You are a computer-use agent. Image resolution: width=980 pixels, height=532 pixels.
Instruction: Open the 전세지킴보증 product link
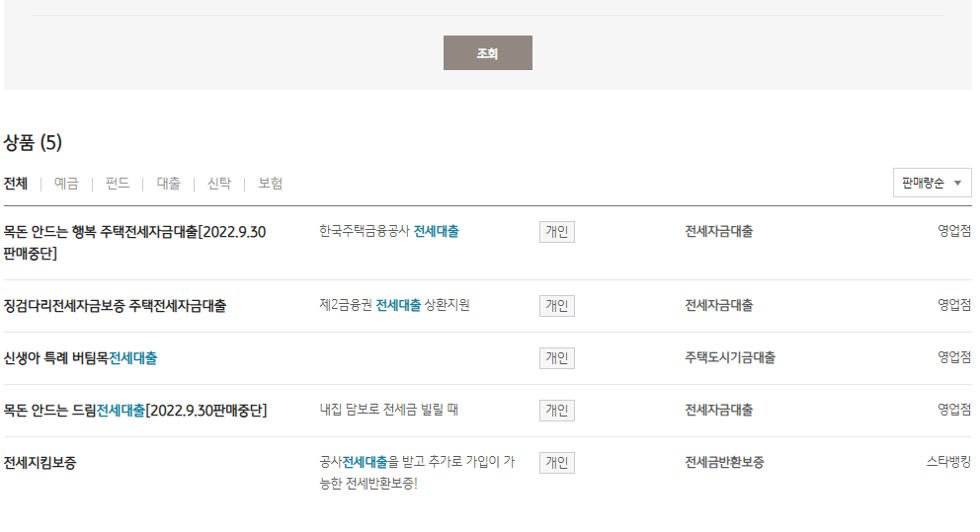(x=40, y=463)
